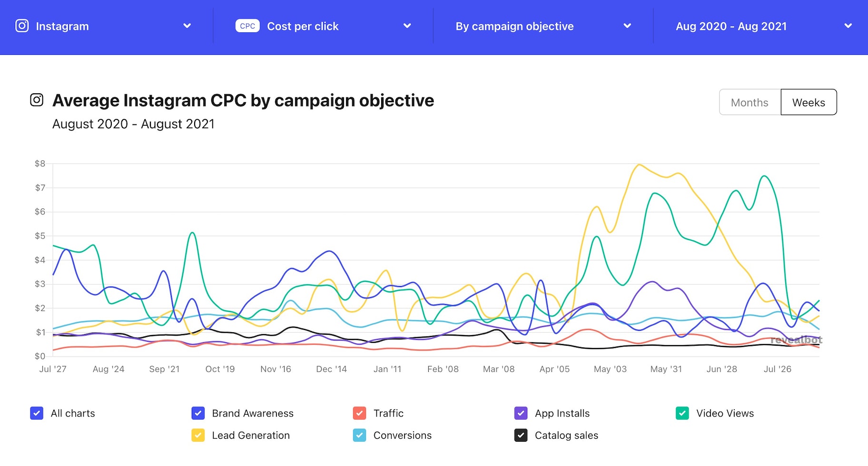This screenshot has width=868, height=466.
Task: Expand the Instagram platform dropdown
Action: [187, 26]
